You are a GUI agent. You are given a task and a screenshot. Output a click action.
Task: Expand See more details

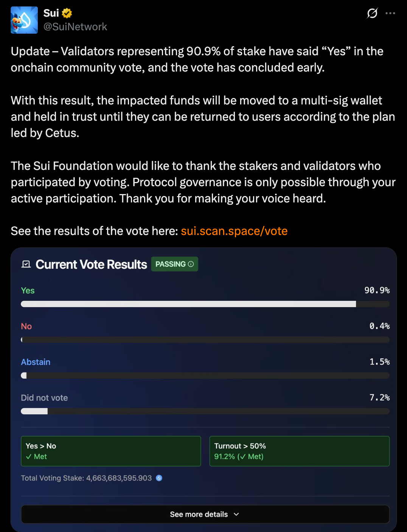[x=205, y=514]
